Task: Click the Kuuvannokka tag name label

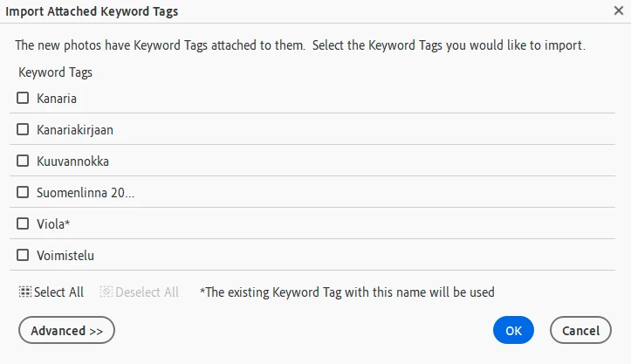Action: 72,161
